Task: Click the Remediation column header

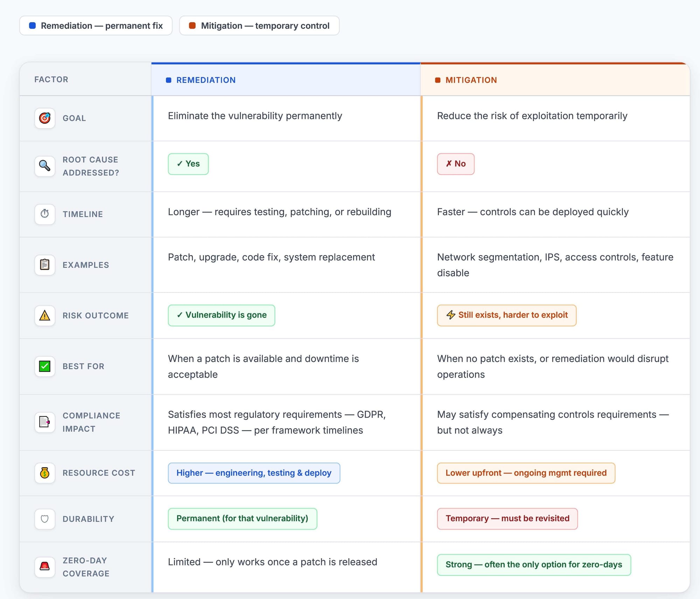Action: click(206, 80)
